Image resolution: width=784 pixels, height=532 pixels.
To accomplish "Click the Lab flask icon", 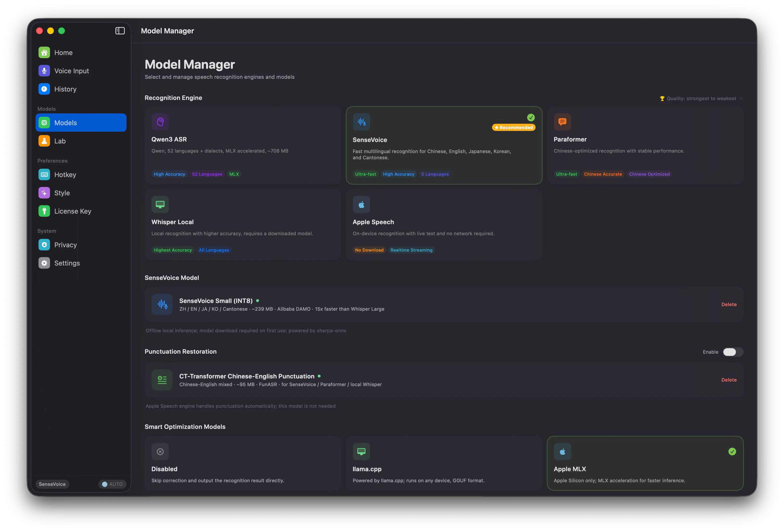I will (x=44, y=141).
